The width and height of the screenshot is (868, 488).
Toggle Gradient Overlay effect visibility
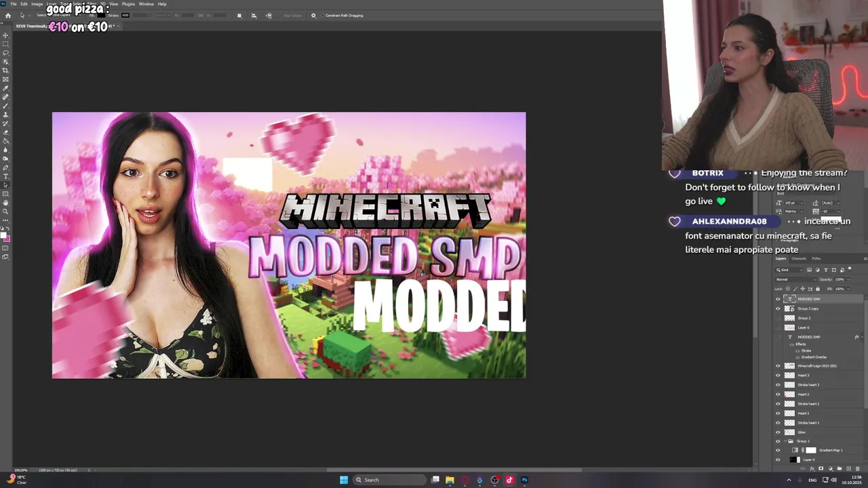(797, 357)
